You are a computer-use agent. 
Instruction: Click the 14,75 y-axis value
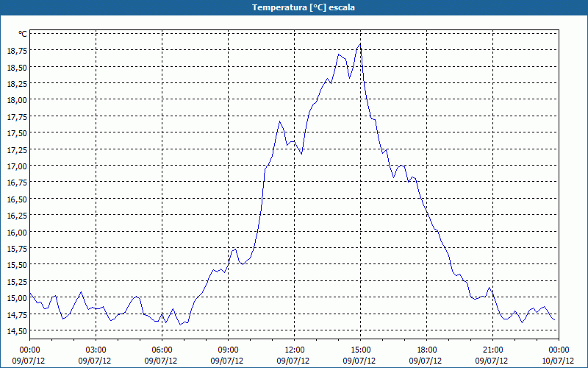point(17,314)
